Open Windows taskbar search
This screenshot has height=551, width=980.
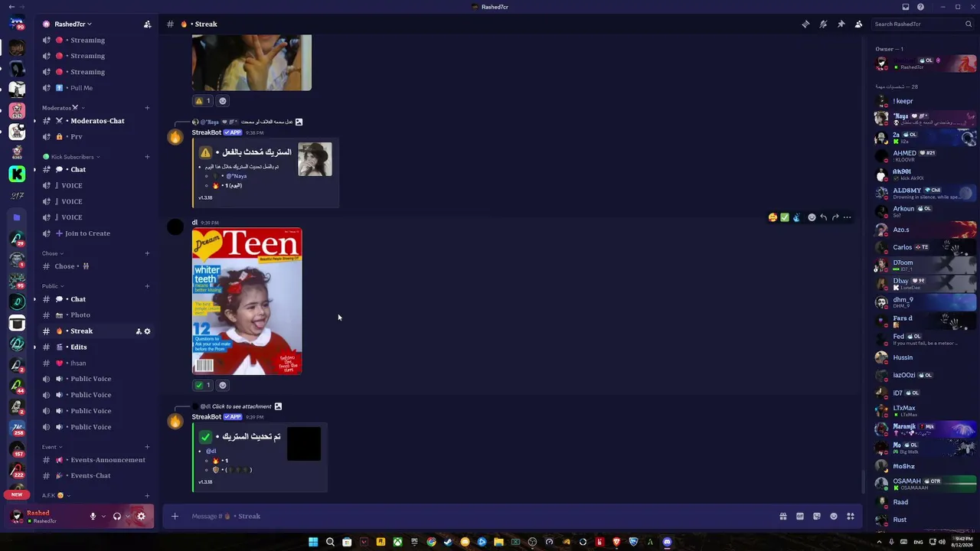[330, 543]
